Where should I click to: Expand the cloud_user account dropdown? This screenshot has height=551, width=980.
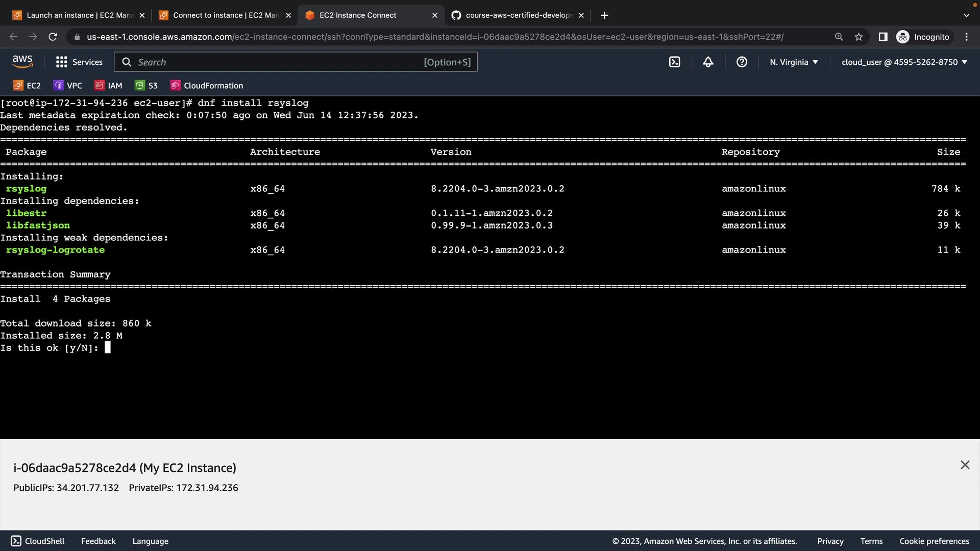click(904, 62)
